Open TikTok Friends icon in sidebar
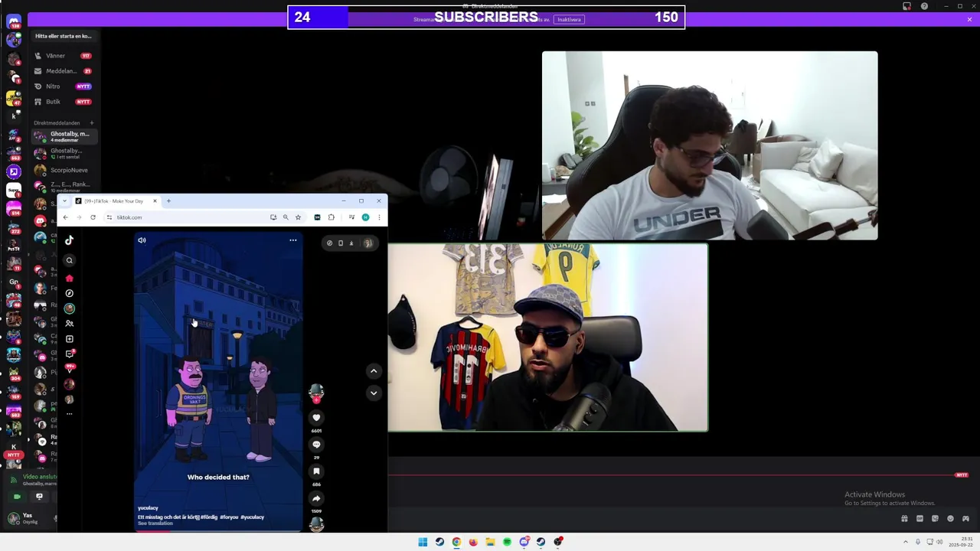Viewport: 980px width, 551px height. click(x=69, y=324)
